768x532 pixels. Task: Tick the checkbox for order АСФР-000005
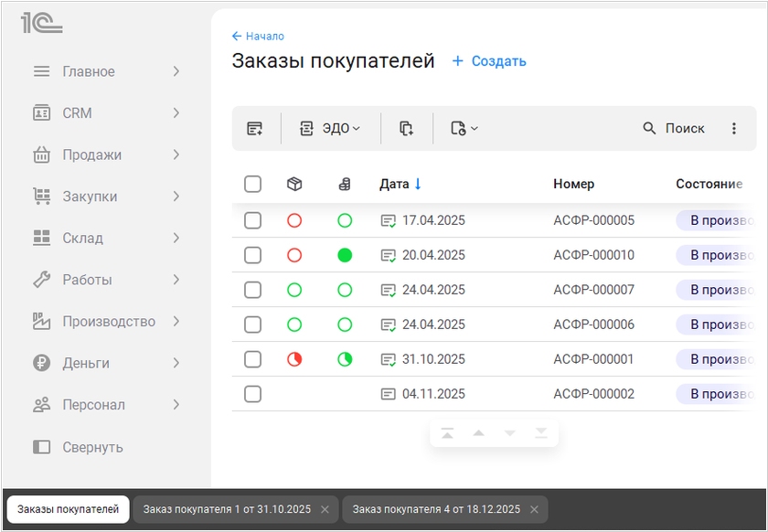(253, 220)
